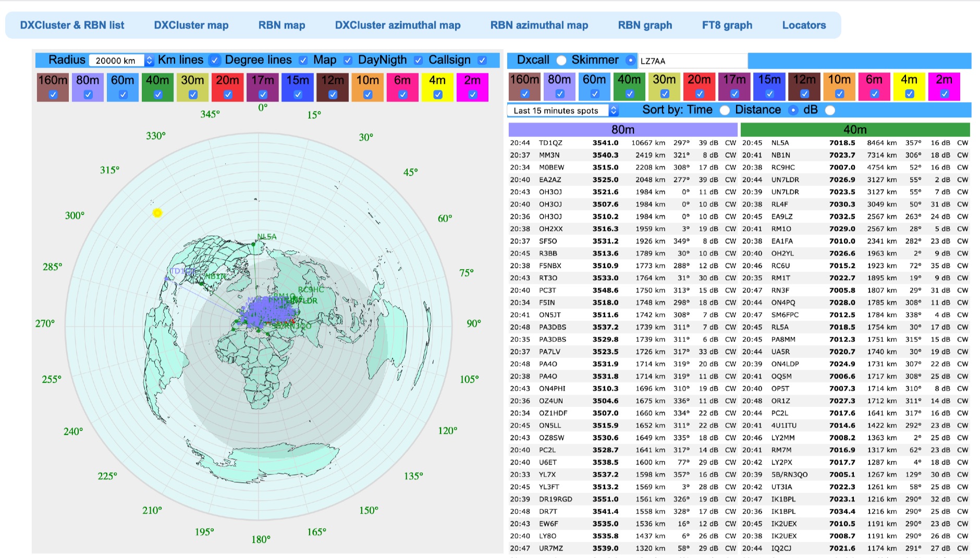Toggle 17m band checkbox on map panel
Image resolution: width=980 pixels, height=558 pixels.
pyautogui.click(x=263, y=94)
